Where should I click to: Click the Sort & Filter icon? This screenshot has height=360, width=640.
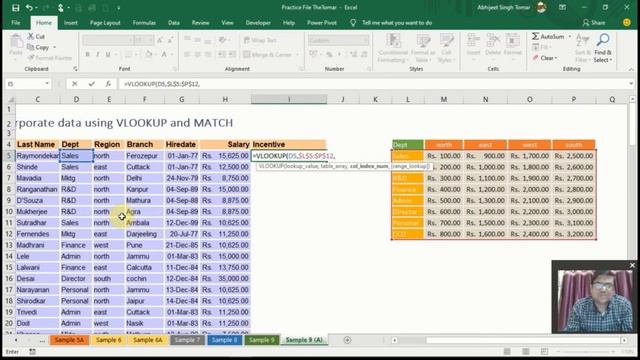click(583, 41)
